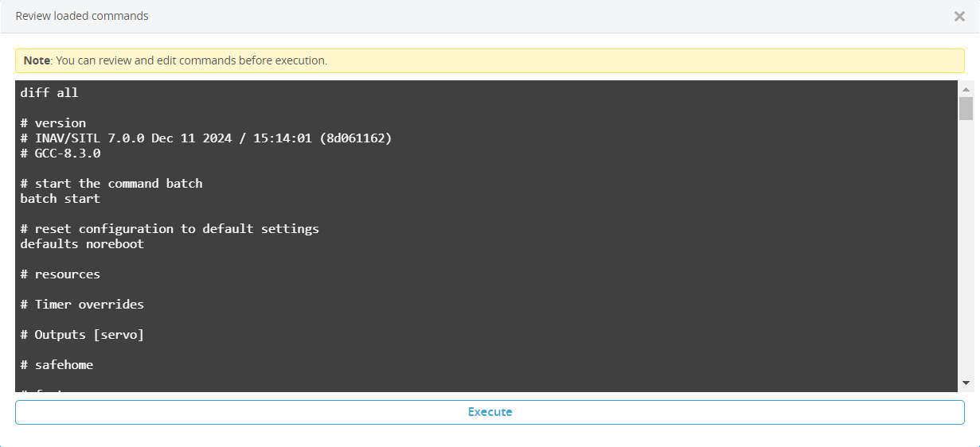980x447 pixels.
Task: Place cursor on the 'diff all' line
Action: [x=49, y=93]
